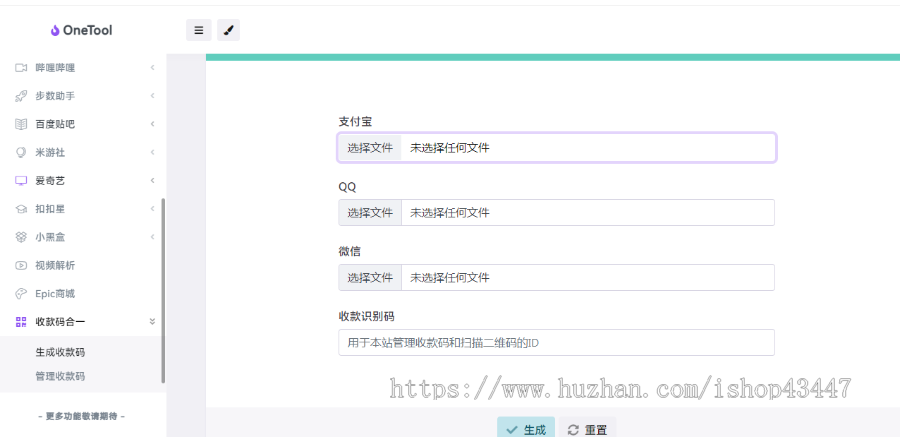
Task: Expand the 小黑盒 submenu chevron
Action: click(152, 237)
